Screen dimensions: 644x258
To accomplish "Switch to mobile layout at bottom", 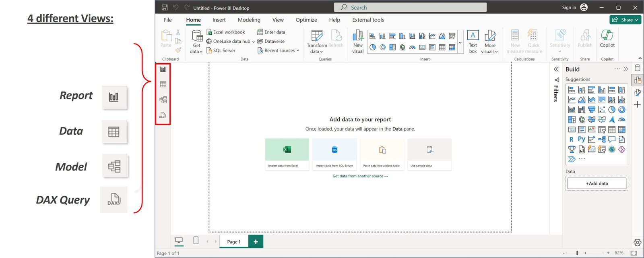I will pyautogui.click(x=196, y=241).
